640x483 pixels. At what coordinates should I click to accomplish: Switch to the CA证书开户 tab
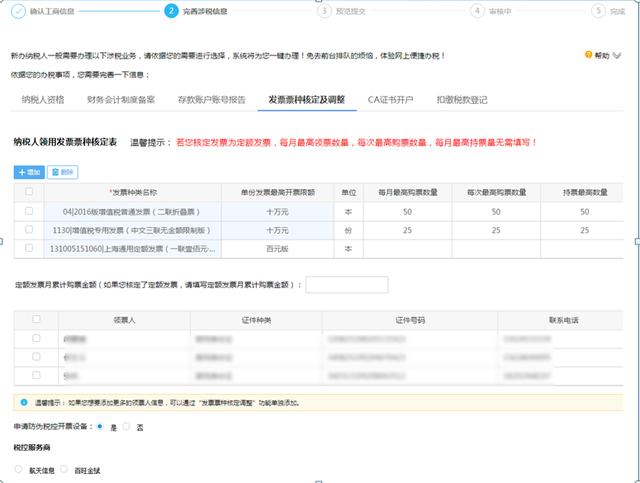pos(391,100)
